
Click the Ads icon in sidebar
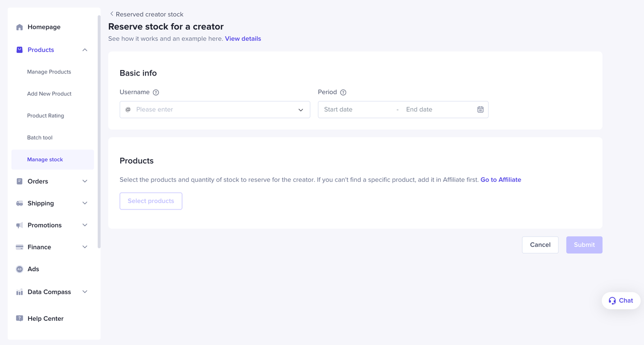[x=20, y=269]
